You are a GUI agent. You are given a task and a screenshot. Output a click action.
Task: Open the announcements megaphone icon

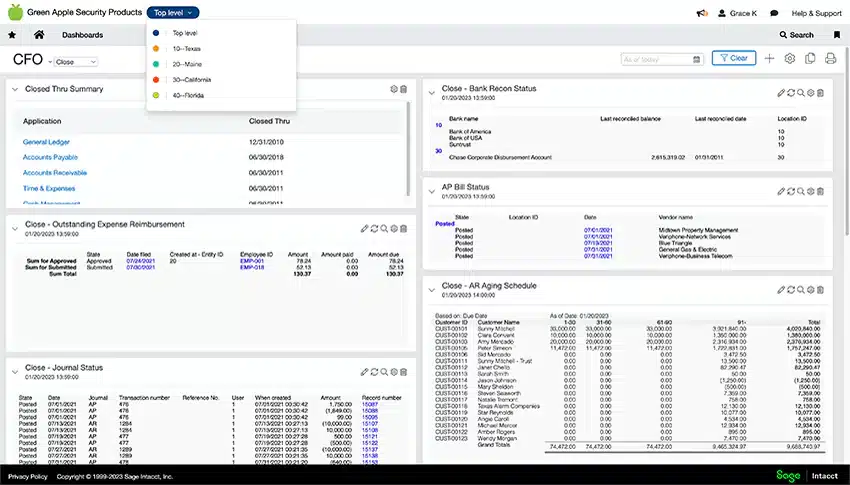coord(702,13)
